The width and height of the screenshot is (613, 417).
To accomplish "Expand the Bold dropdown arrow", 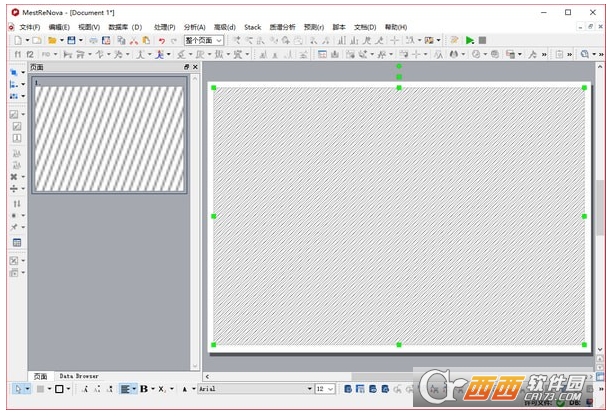I will click(x=153, y=389).
